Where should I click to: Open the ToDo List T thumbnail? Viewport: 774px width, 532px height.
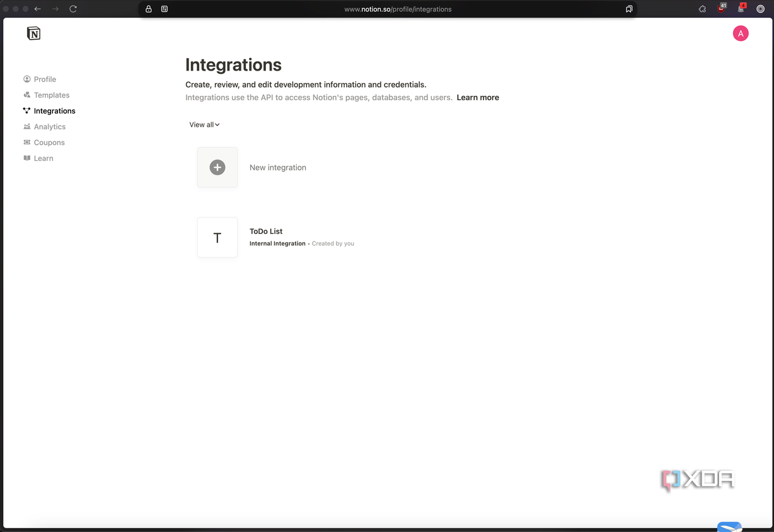(x=217, y=238)
